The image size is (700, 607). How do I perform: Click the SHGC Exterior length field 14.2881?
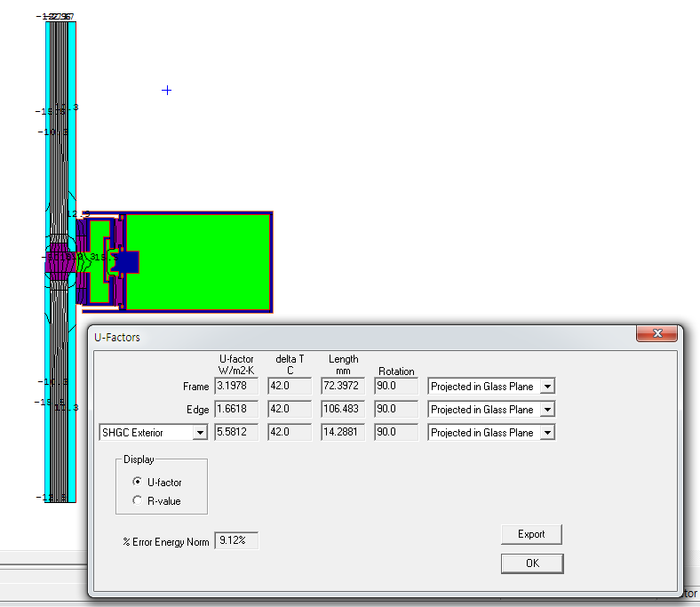tap(343, 433)
